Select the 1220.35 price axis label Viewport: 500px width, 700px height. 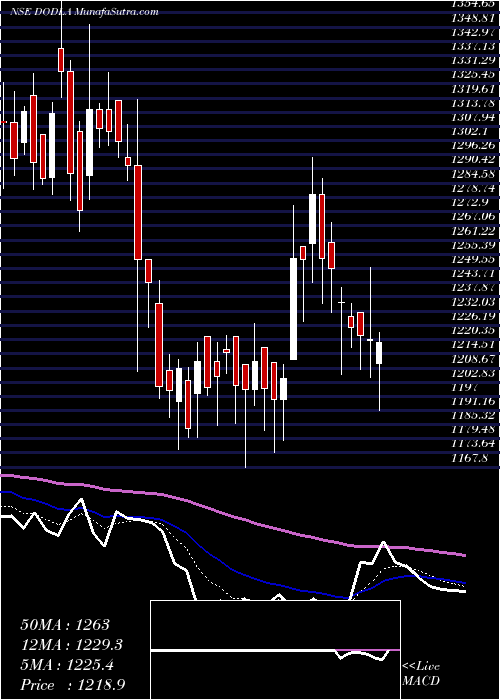click(x=474, y=331)
